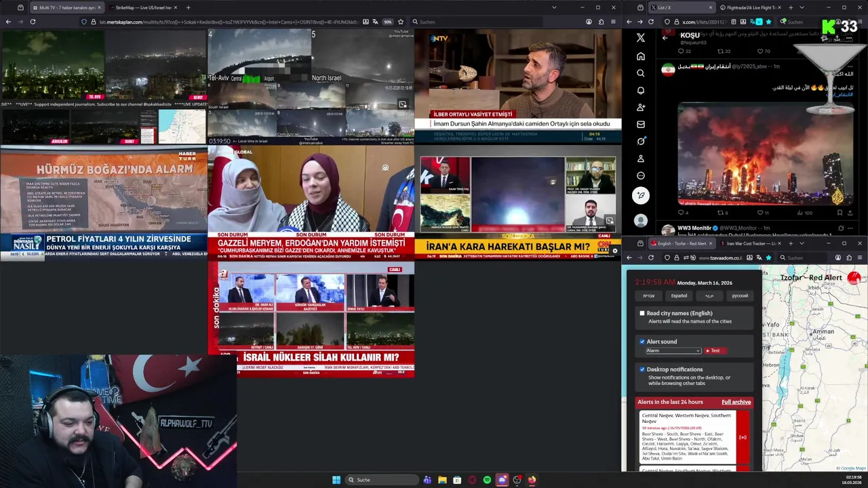The image size is (868, 488).
Task: Switch Tzofar language to русский
Action: pos(740,296)
